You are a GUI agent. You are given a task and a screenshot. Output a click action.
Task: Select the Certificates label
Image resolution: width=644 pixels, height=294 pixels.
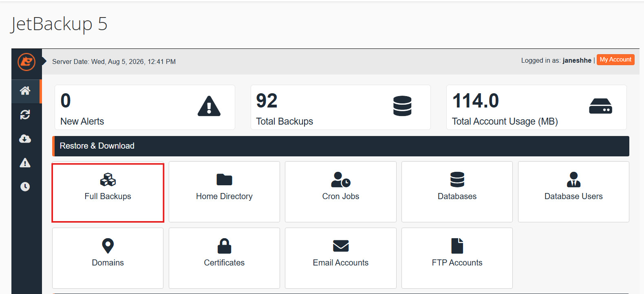tap(224, 263)
